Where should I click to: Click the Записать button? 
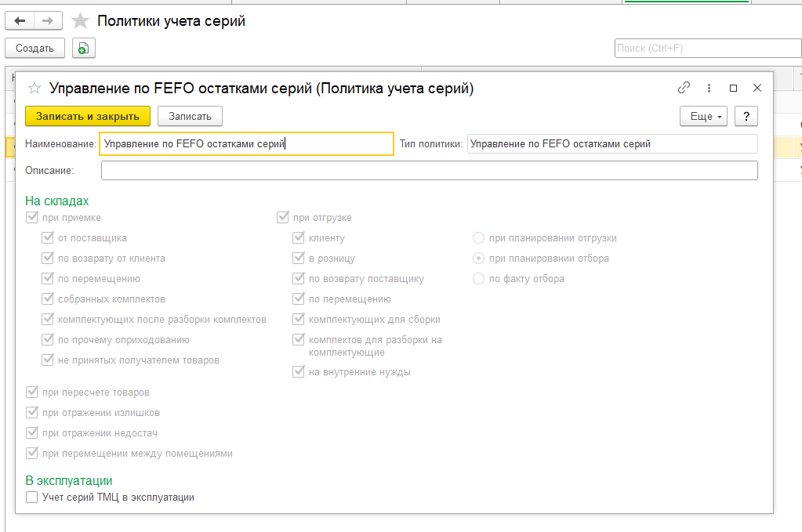pos(190,116)
